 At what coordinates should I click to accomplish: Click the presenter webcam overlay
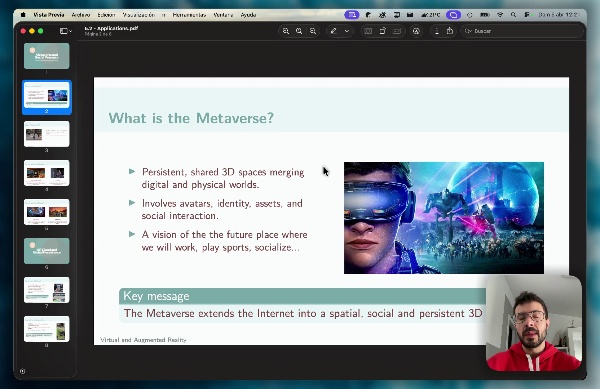pyautogui.click(x=534, y=323)
